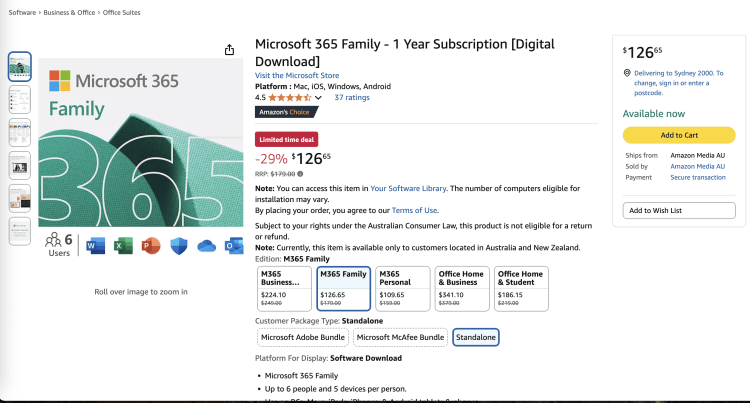
Task: Select the Standalone package type
Action: [476, 338]
